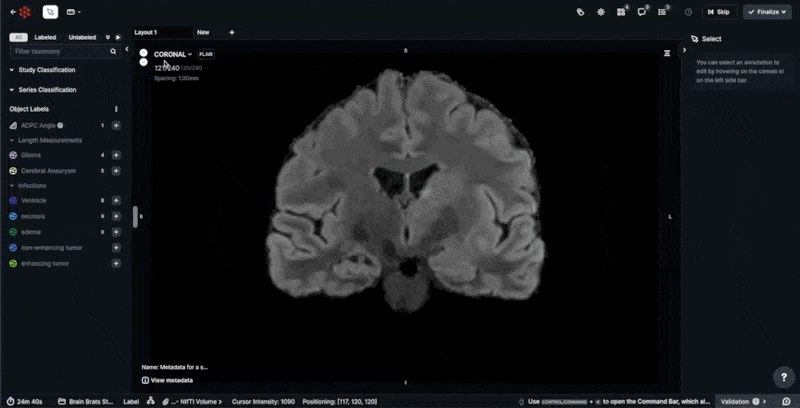The height and width of the screenshot is (408, 800).
Task: Add an enhancing tumor annotation
Action: [116, 264]
